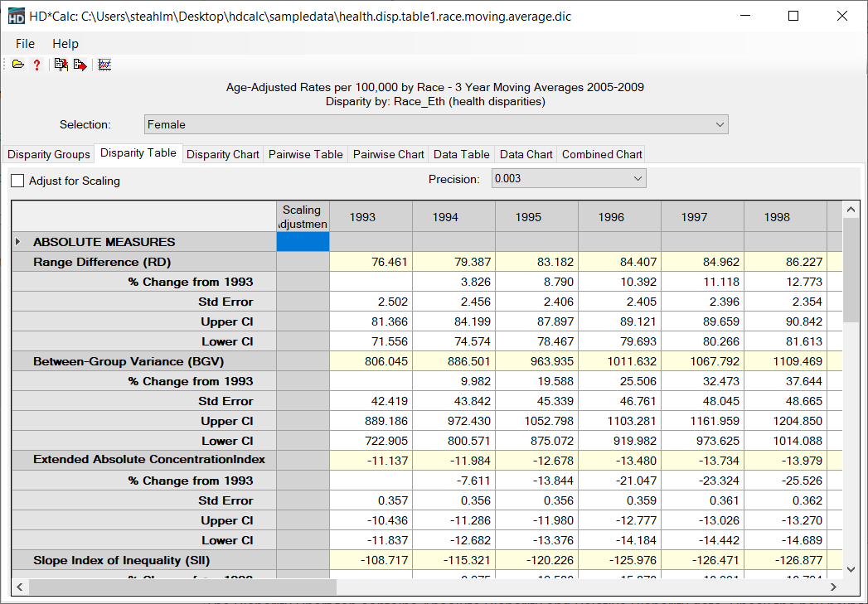Image resolution: width=868 pixels, height=604 pixels.
Task: Click the export report icon with red arrow
Action: tap(80, 64)
